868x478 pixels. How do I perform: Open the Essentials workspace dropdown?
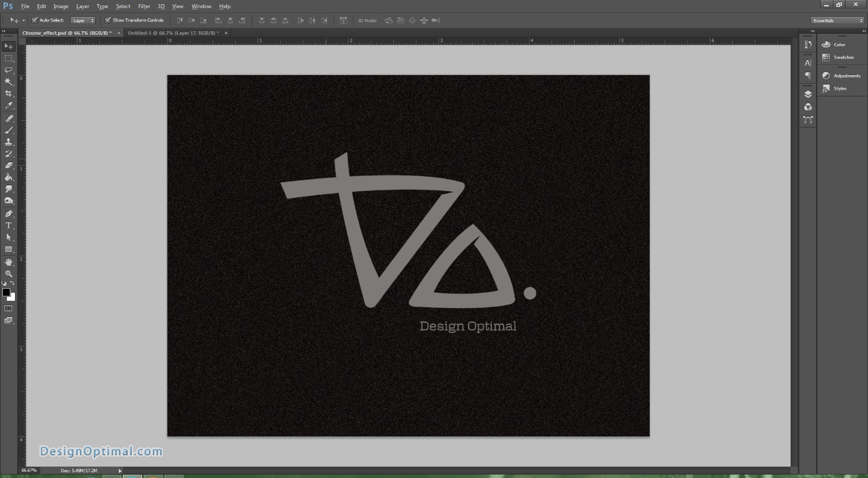click(x=837, y=20)
